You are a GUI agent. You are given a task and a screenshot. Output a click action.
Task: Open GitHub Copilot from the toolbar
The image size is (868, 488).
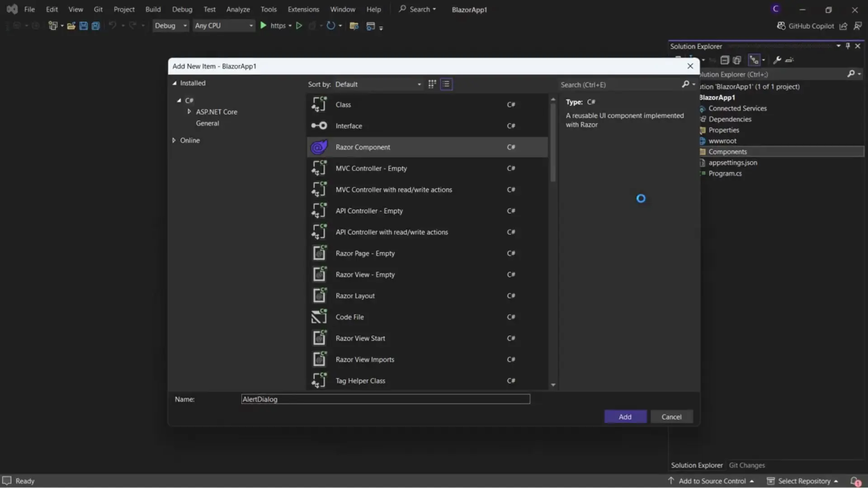(x=806, y=26)
